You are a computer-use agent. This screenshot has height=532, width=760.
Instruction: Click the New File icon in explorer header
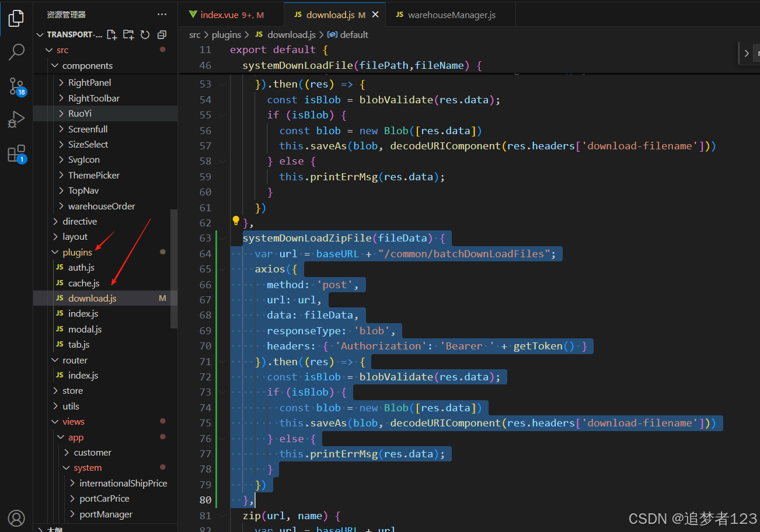(x=112, y=34)
